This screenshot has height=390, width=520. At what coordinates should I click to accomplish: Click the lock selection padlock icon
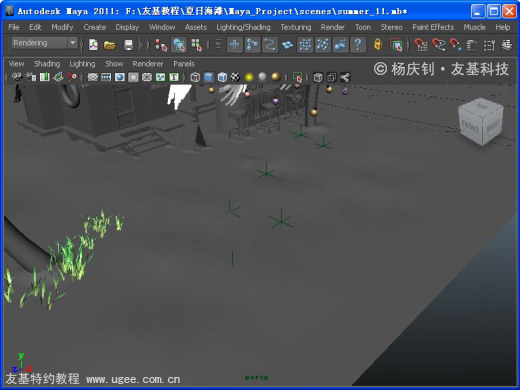[377, 45]
